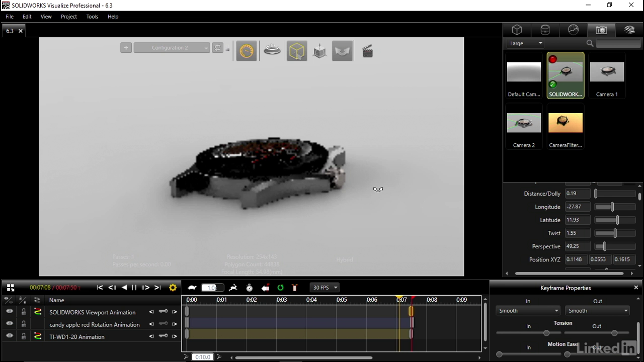Hide SOLIDWORKS Viewport Animation track
This screenshot has height=362, width=644.
(x=10, y=312)
